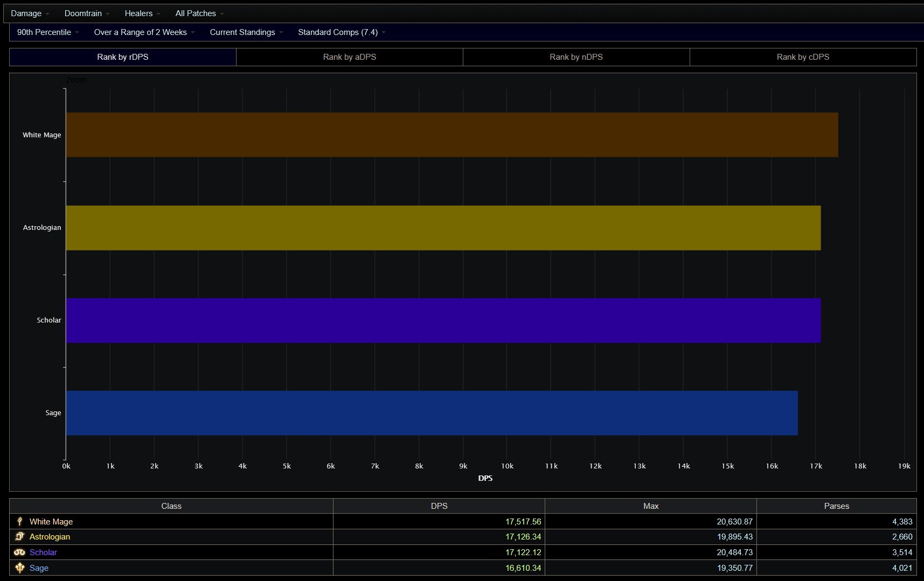Screen dimensions: 924x581
Task: Click the Scholar class icon
Action: click(20, 552)
